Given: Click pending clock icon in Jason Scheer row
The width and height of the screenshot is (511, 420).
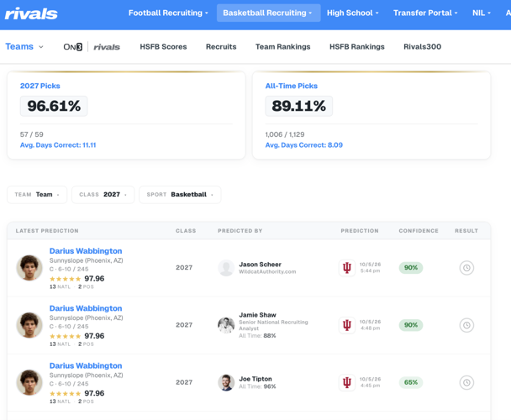Looking at the screenshot, I should (x=466, y=268).
